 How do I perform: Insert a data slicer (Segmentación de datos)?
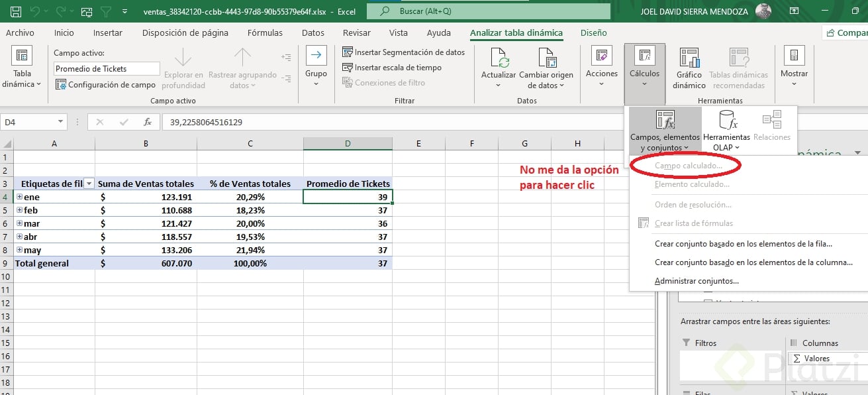404,52
